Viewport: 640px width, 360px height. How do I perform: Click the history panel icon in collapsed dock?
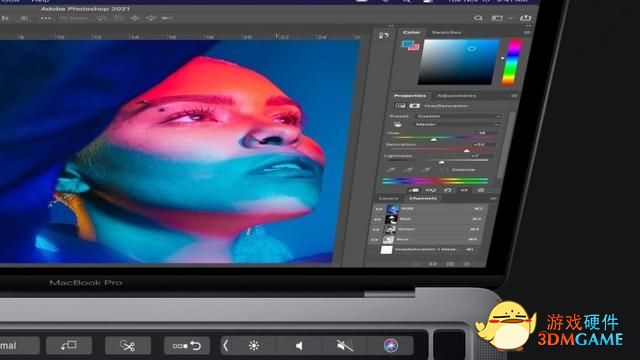point(384,36)
